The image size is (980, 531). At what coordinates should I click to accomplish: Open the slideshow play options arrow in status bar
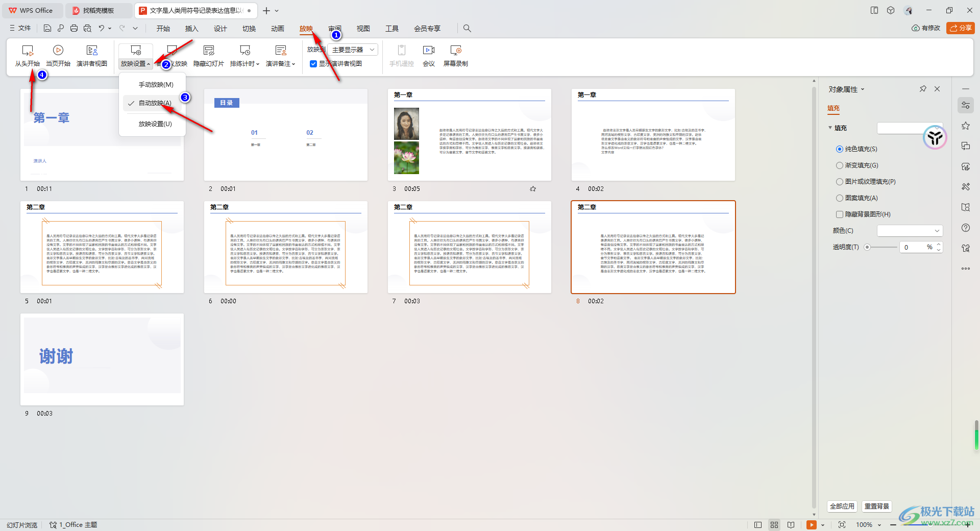coord(823,525)
